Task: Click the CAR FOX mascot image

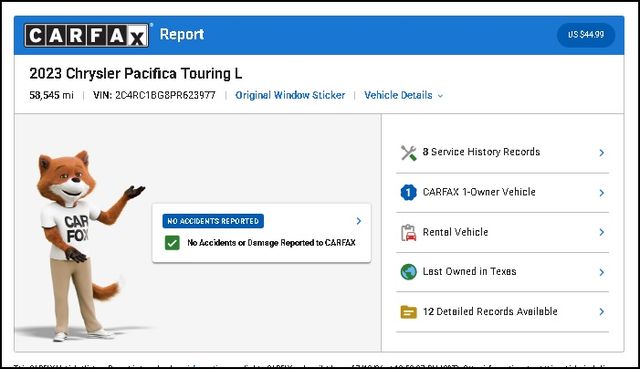Action: (x=84, y=245)
